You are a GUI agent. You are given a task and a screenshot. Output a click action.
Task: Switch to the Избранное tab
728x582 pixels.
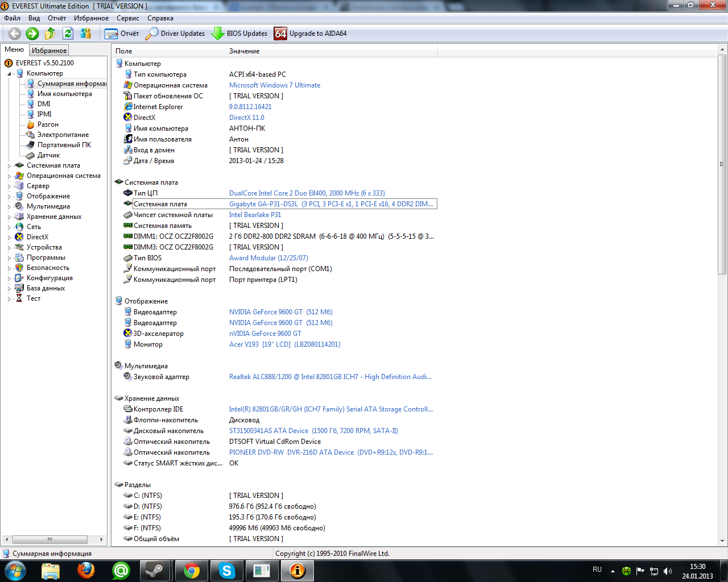click(x=49, y=51)
